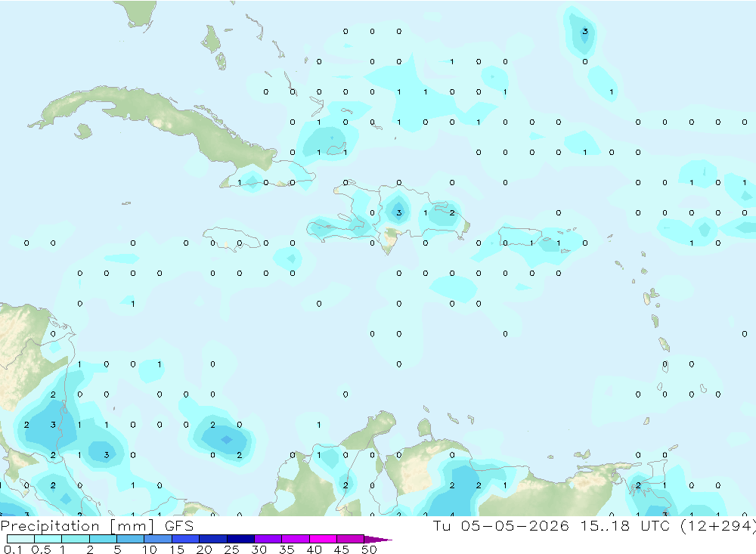This screenshot has height=554, width=756.
Task: Click the legend label '0.5'
Action: click(x=41, y=549)
